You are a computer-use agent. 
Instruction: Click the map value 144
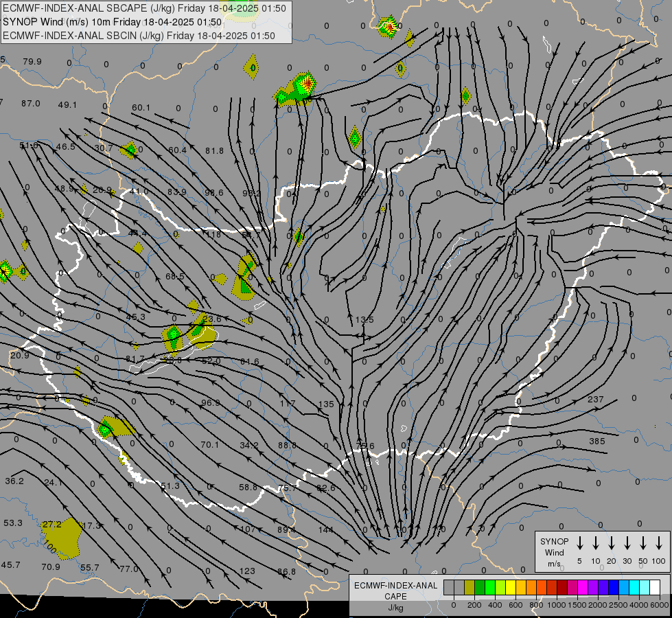click(x=326, y=530)
